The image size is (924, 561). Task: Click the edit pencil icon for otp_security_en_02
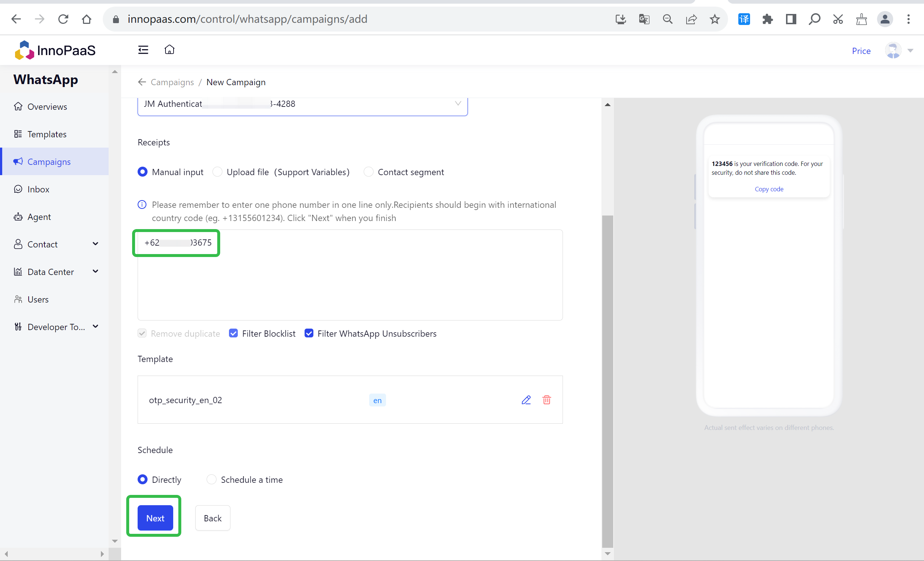click(526, 400)
